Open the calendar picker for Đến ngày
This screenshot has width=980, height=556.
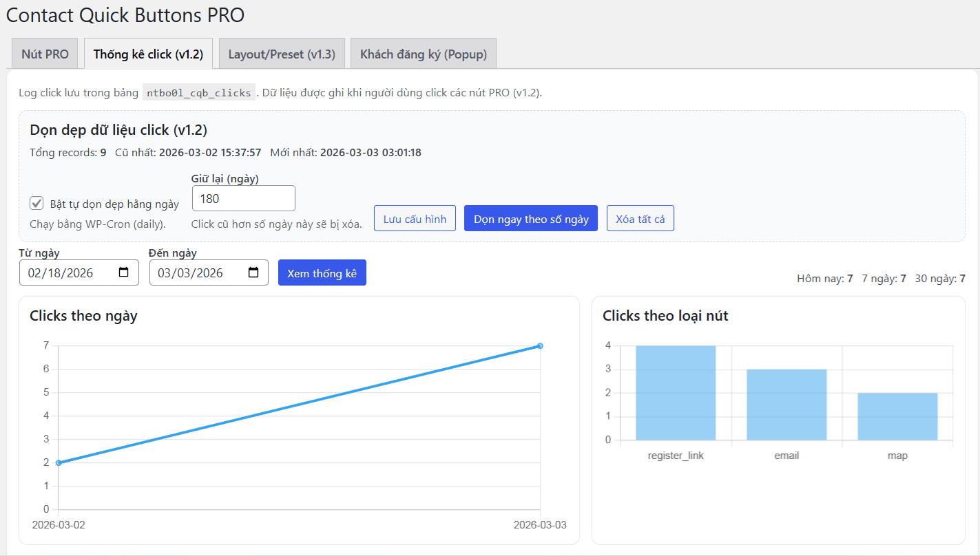[253, 272]
